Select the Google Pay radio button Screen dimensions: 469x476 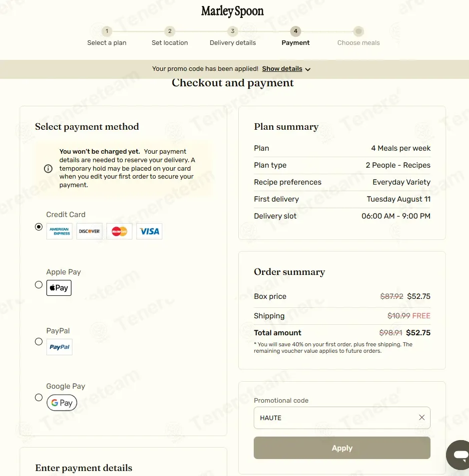38,397
